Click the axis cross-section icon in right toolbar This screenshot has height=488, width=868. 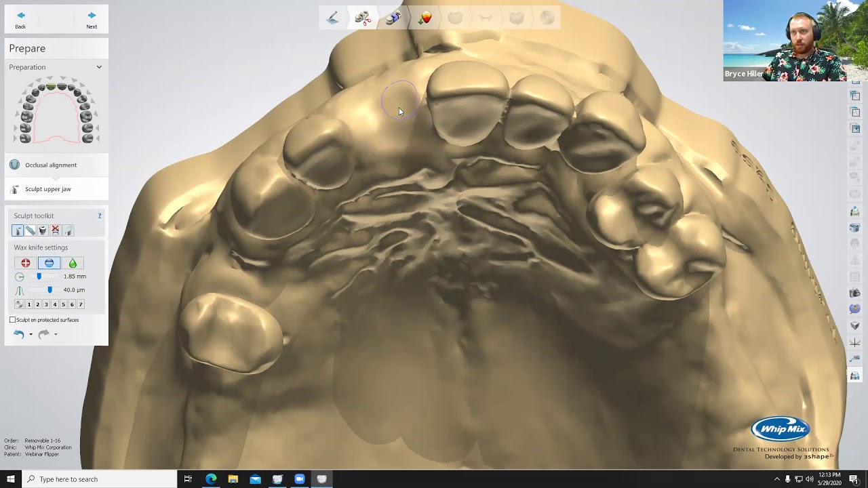click(855, 342)
